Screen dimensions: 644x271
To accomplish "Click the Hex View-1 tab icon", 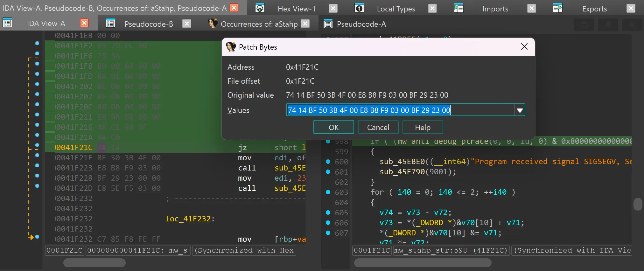I will [260, 8].
